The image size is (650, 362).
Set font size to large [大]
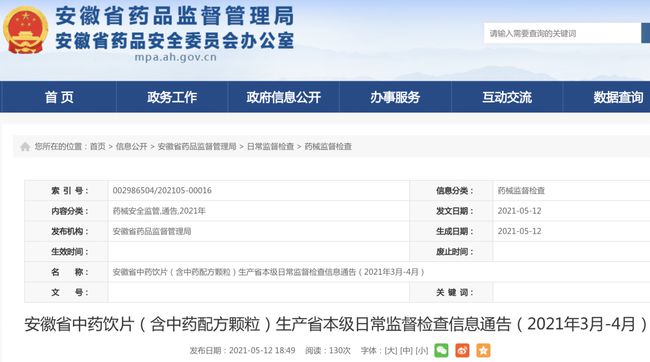(x=391, y=351)
